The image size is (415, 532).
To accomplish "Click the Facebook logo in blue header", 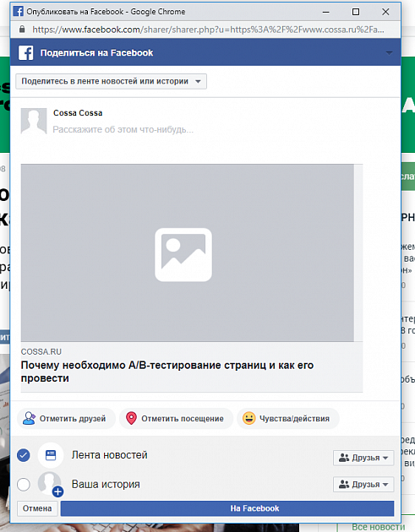I will [x=26, y=53].
